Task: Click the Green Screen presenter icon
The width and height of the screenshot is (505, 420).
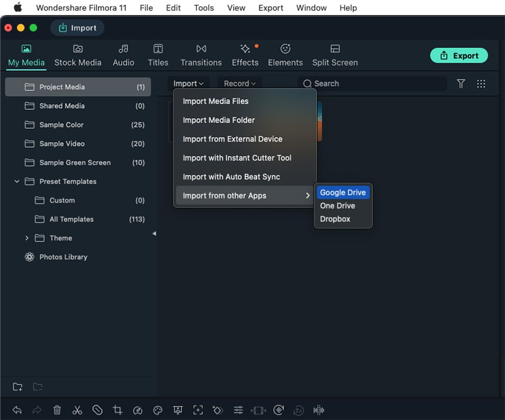Action: pyautogui.click(x=178, y=410)
